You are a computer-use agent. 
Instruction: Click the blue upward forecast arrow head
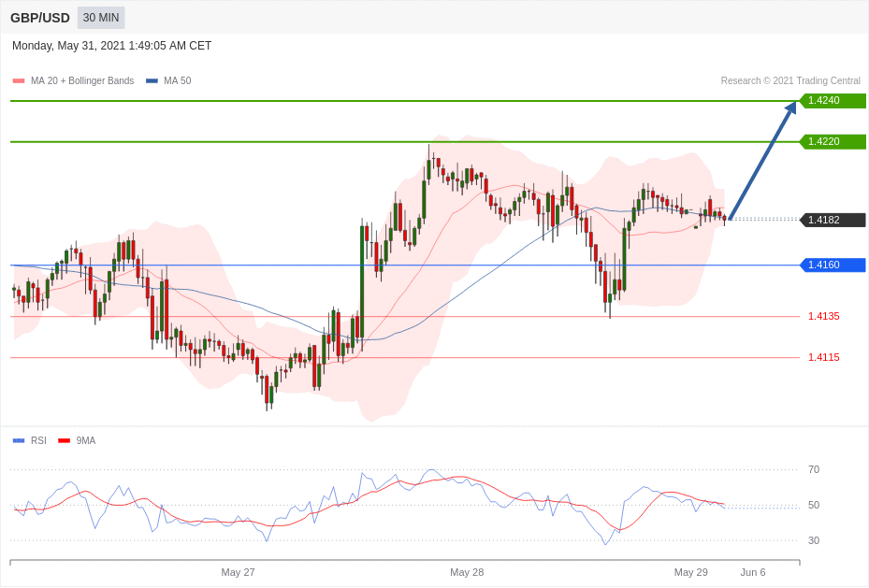pyautogui.click(x=790, y=108)
